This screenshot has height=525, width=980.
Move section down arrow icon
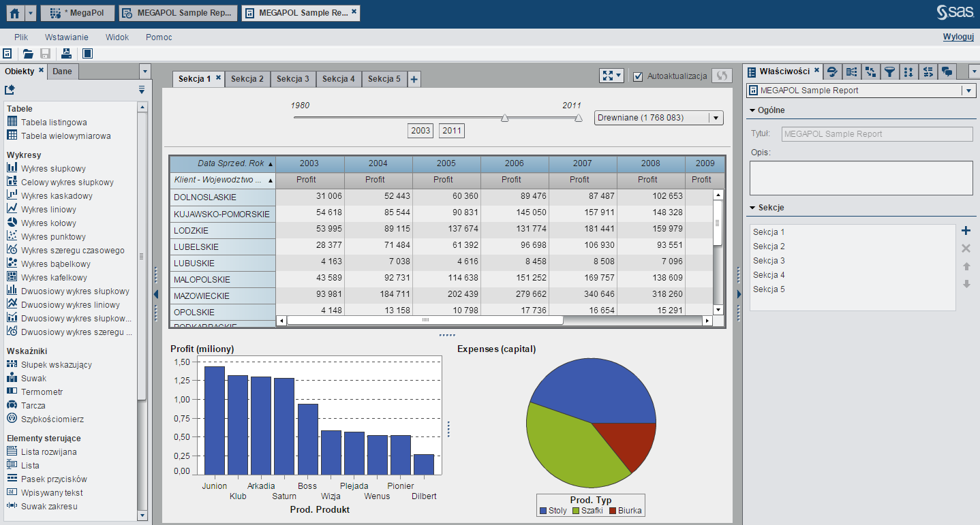tap(966, 284)
